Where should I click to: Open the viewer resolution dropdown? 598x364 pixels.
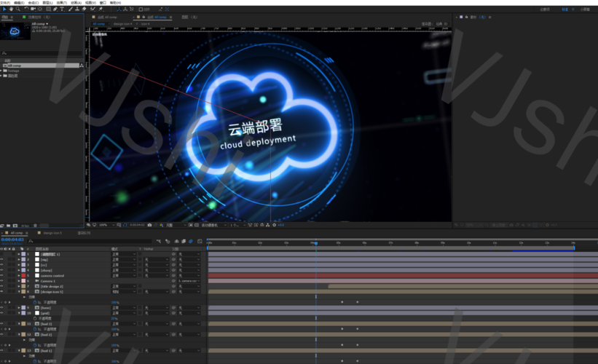point(176,225)
